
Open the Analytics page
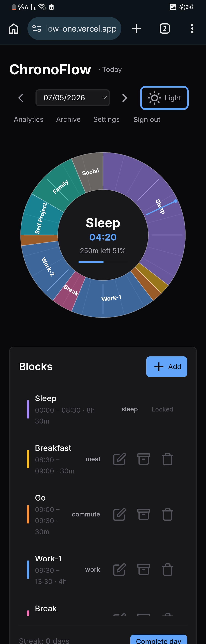tap(29, 120)
